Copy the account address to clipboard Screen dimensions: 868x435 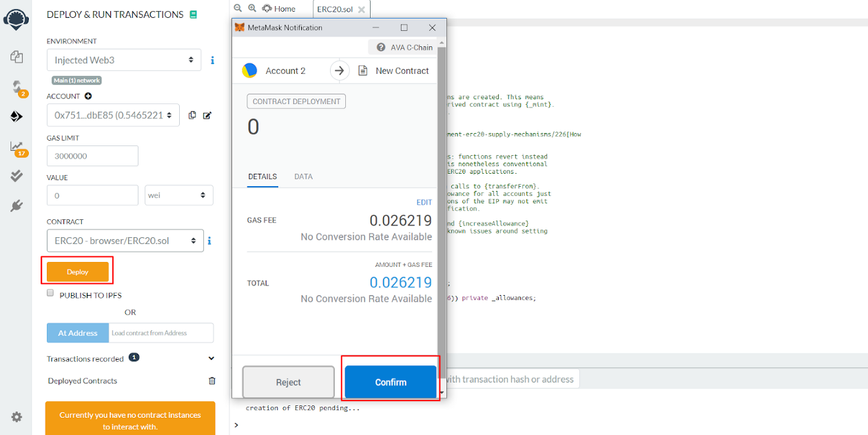[x=192, y=115]
